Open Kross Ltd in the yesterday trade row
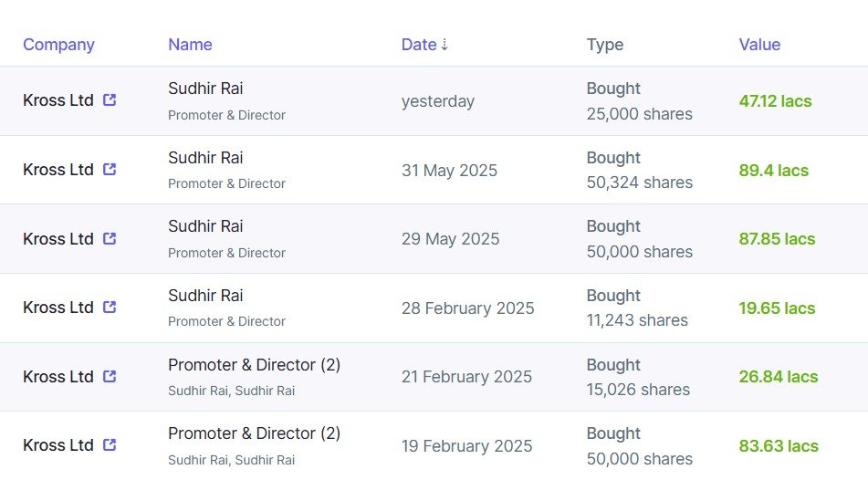Image resolution: width=868 pixels, height=480 pixels. point(58,100)
